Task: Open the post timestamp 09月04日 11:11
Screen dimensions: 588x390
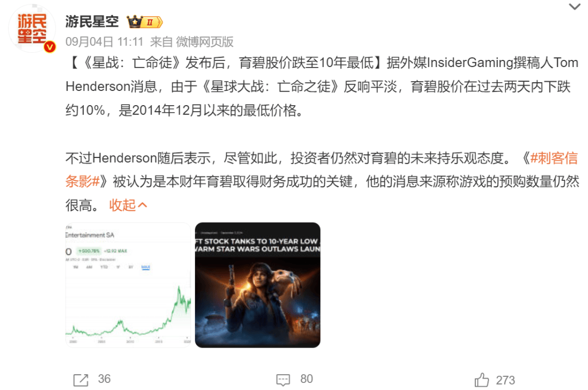Action: tap(104, 41)
